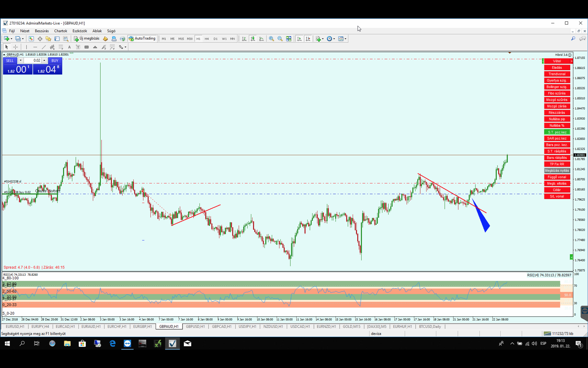Increase lot volume with up arrow

(44, 60)
